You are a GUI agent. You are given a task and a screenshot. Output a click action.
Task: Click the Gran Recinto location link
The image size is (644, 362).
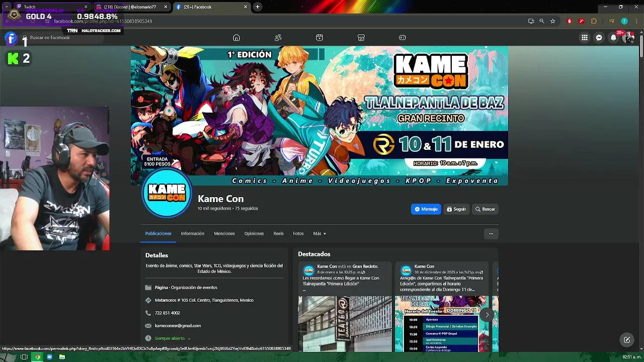[x=365, y=266]
